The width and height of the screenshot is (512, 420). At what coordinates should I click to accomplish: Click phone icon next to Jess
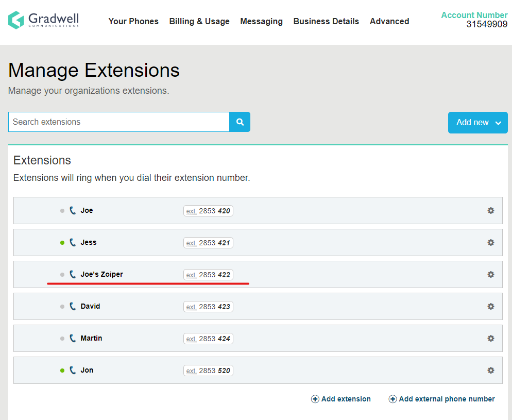tap(73, 243)
